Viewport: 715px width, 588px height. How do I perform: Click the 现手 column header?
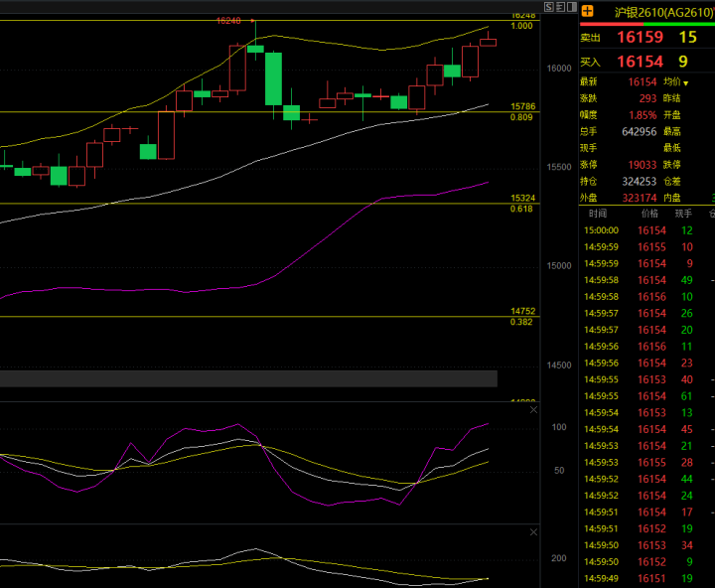683,214
